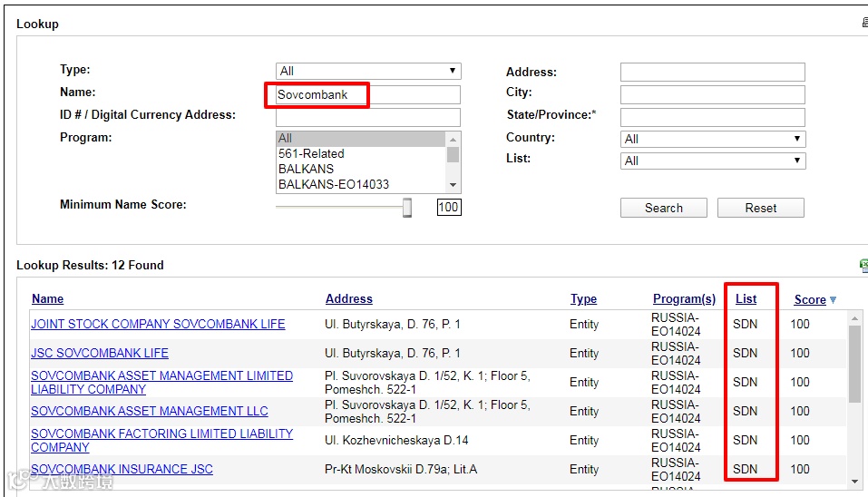The height and width of the screenshot is (497, 868).
Task: Focus the Address input field
Action: click(x=712, y=72)
